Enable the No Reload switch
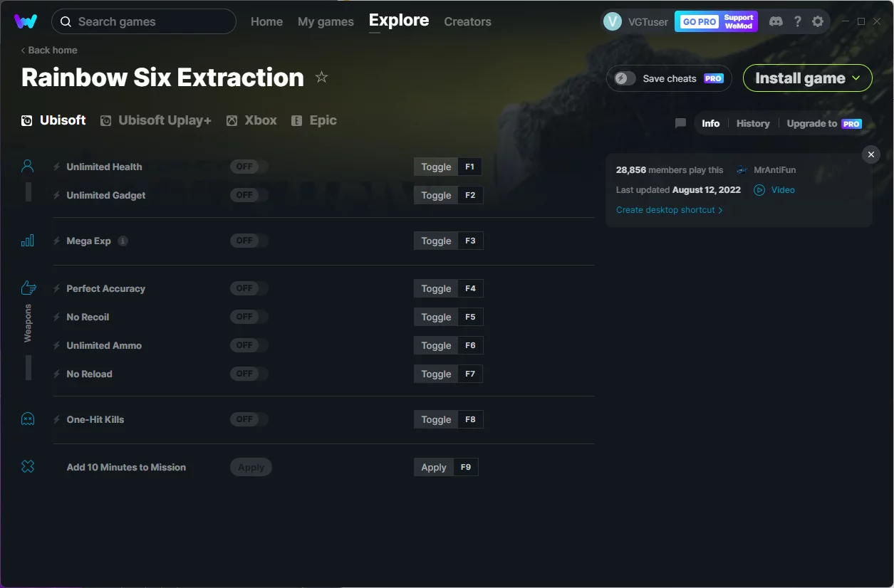 coord(249,374)
